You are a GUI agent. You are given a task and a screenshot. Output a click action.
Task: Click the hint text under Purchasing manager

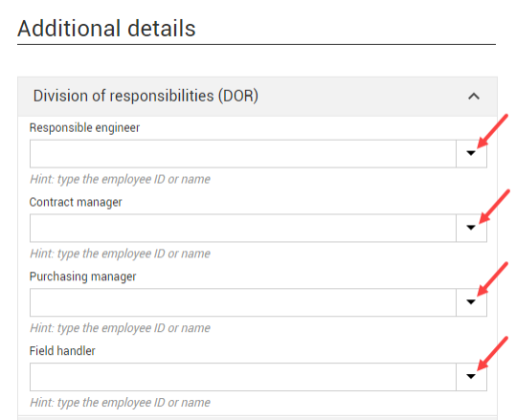(120, 328)
